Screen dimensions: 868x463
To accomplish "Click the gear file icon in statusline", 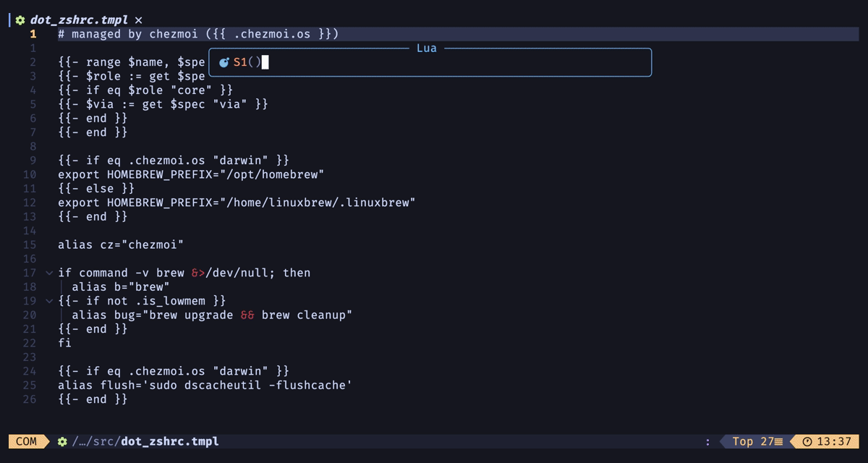I will pyautogui.click(x=62, y=441).
